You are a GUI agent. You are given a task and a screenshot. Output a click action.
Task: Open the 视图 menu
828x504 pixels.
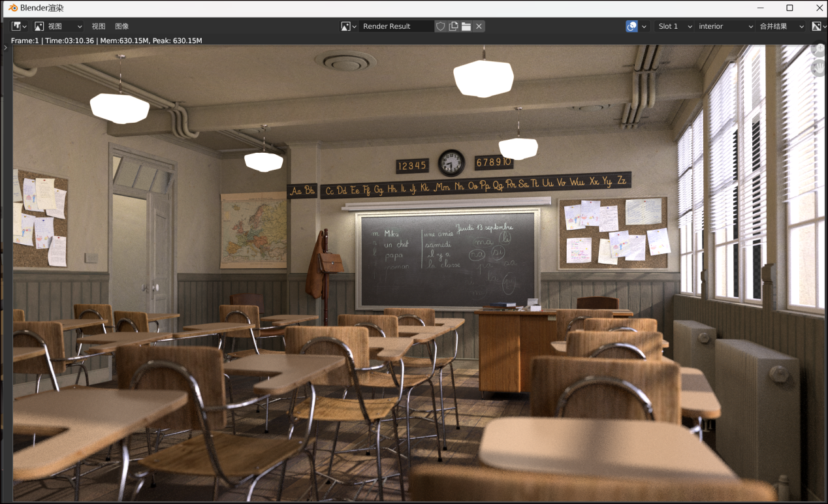pos(99,26)
